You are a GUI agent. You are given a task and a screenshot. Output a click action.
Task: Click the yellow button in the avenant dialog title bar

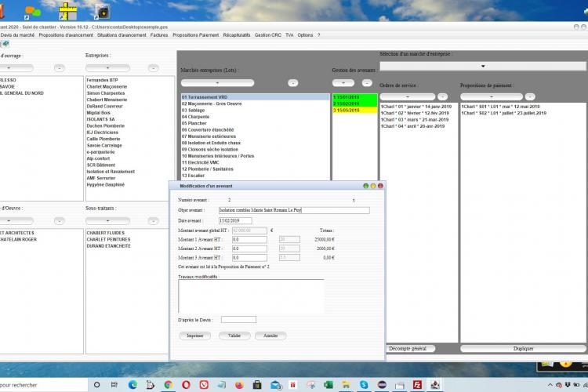tap(373, 186)
